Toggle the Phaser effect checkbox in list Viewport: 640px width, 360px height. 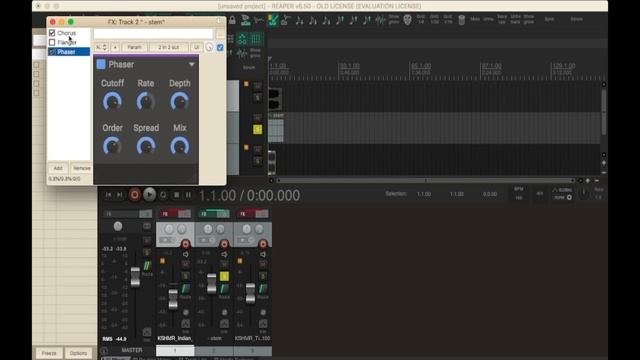(x=52, y=52)
